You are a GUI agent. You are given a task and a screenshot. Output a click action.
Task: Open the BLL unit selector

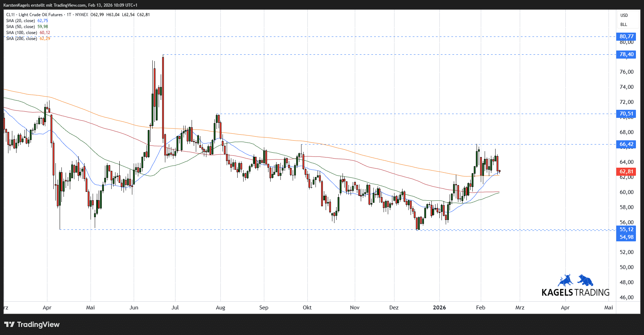click(x=624, y=25)
